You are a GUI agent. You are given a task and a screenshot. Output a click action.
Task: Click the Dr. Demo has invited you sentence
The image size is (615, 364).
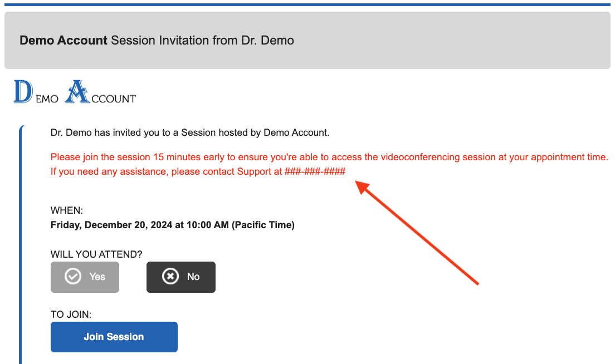[190, 132]
